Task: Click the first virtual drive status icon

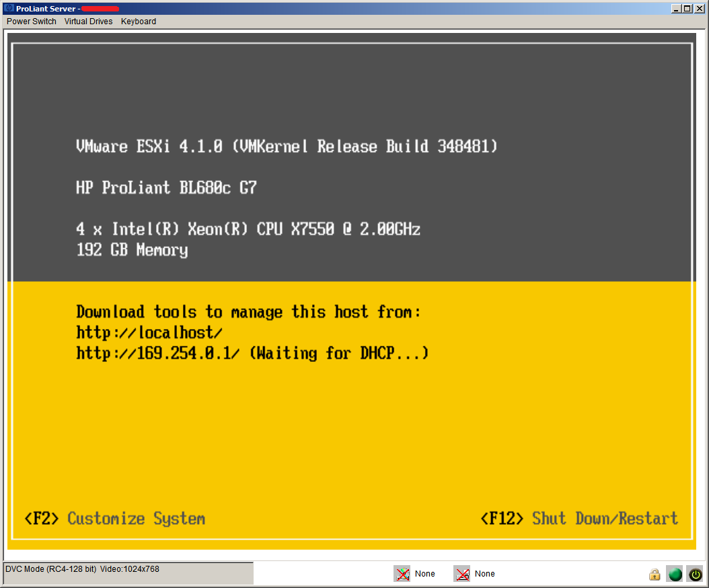Action: click(x=402, y=574)
